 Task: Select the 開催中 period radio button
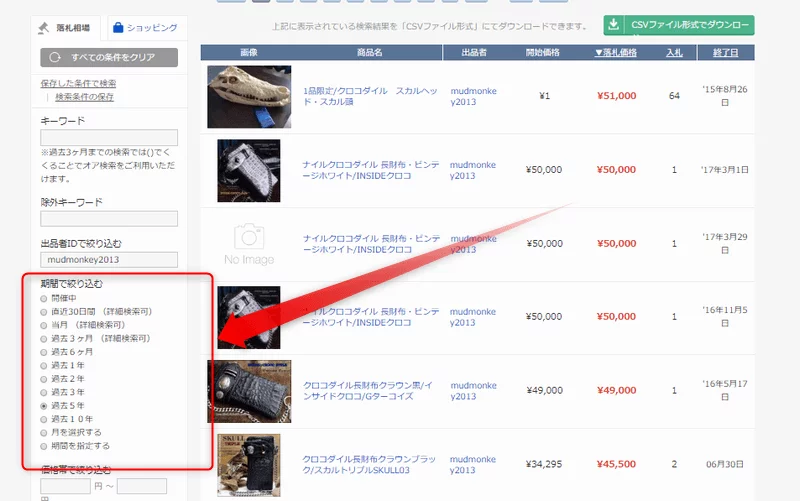pyautogui.click(x=43, y=298)
